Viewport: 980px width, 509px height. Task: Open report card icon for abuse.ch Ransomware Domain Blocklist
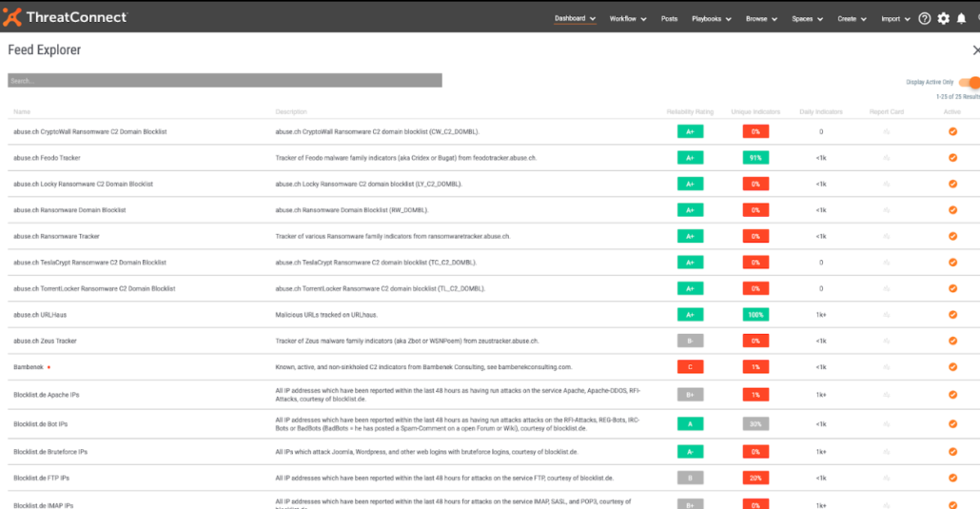[x=886, y=210]
